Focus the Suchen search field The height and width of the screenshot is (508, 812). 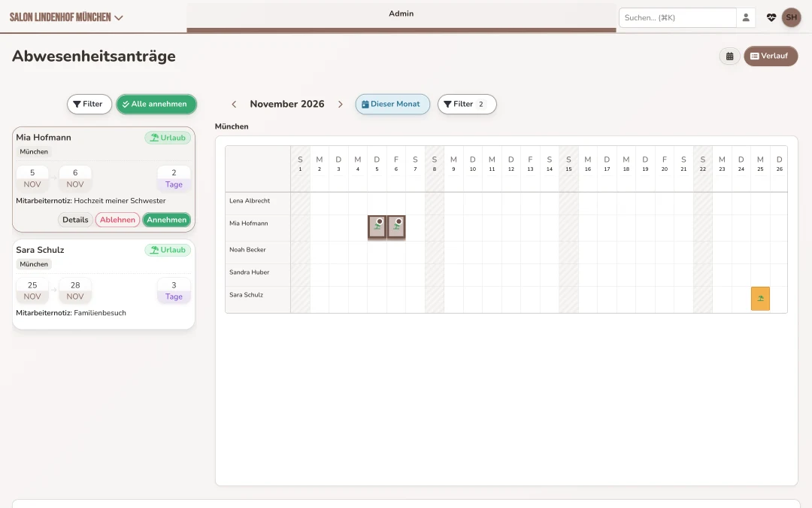point(677,17)
